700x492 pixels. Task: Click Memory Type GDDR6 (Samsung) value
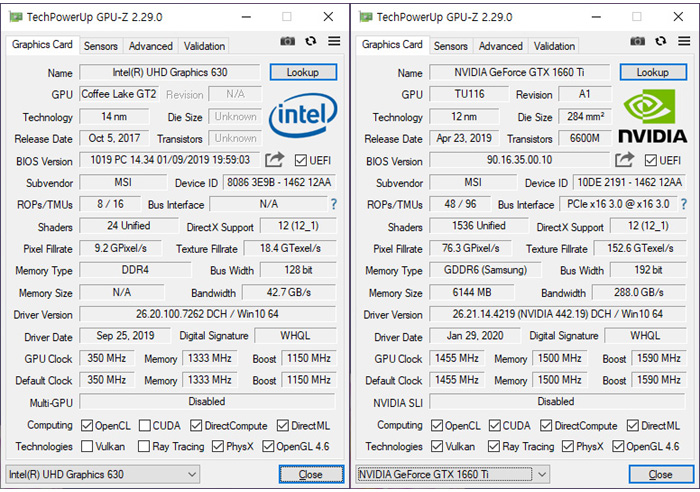(x=486, y=270)
